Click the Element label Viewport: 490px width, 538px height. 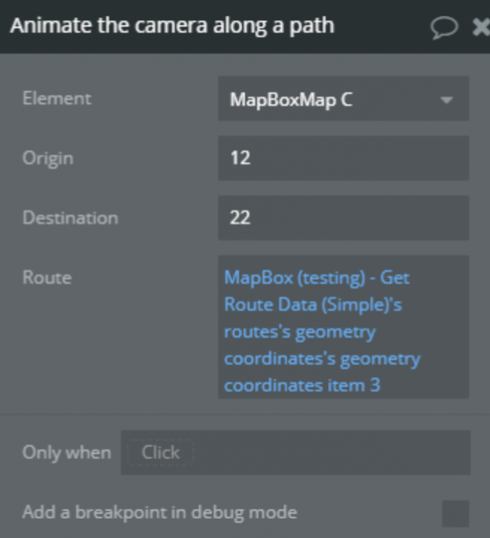(x=57, y=98)
